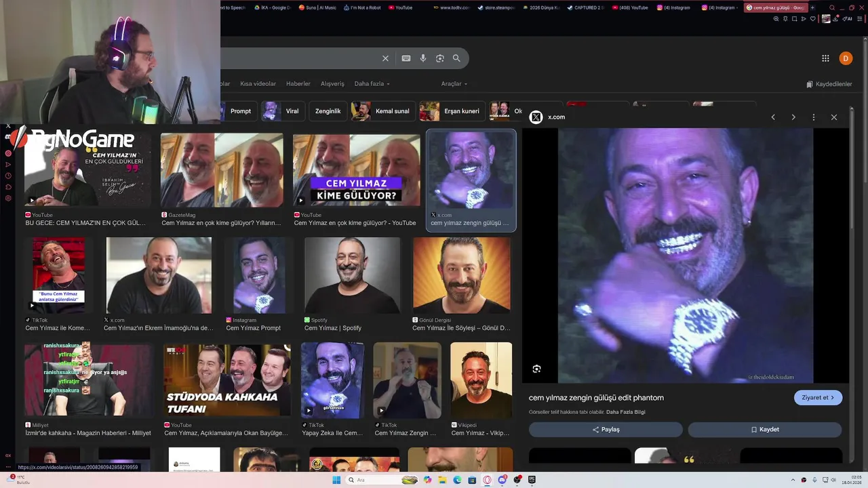
Task: Show next image in preview panel
Action: tap(793, 117)
